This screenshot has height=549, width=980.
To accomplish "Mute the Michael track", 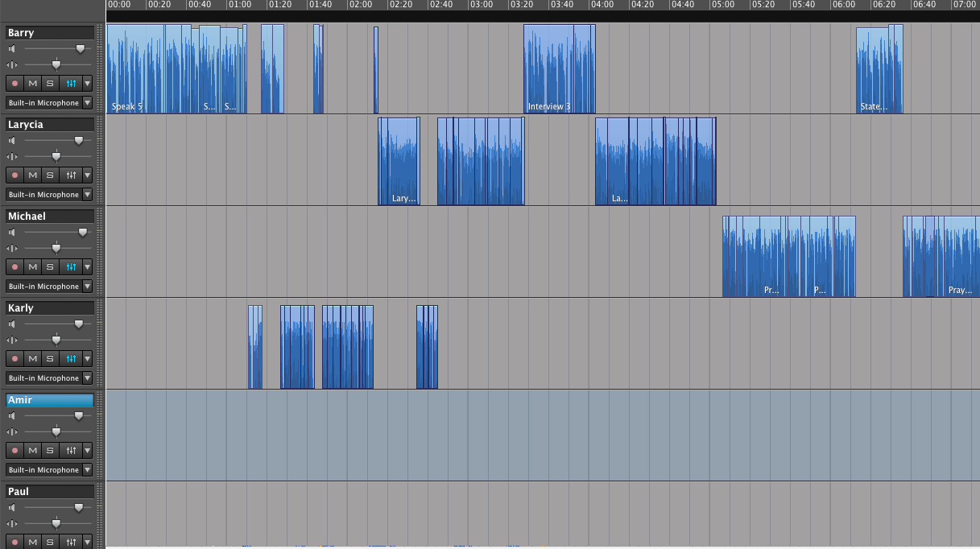I will click(33, 266).
